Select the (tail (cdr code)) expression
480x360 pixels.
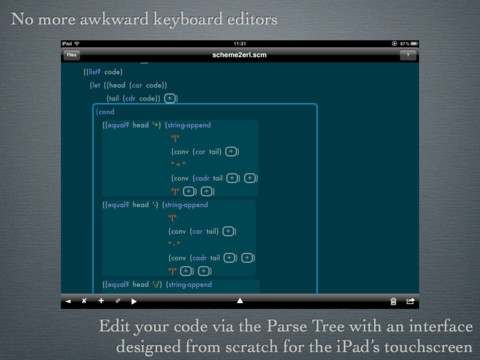point(133,99)
